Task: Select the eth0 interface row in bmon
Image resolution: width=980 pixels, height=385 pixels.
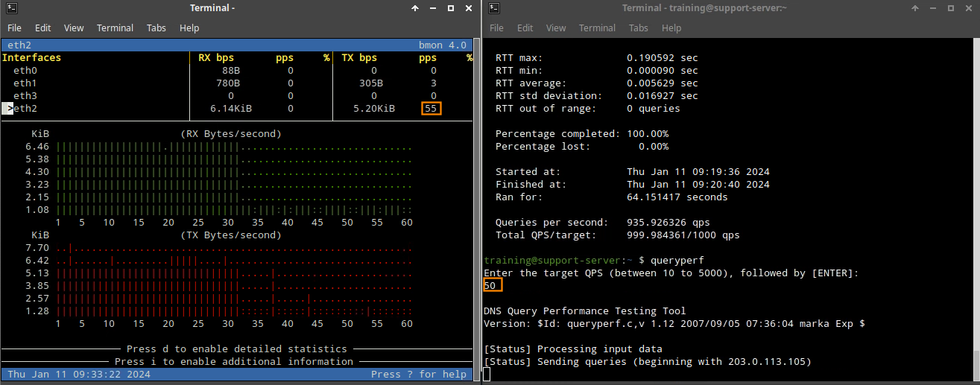Action: (25, 71)
